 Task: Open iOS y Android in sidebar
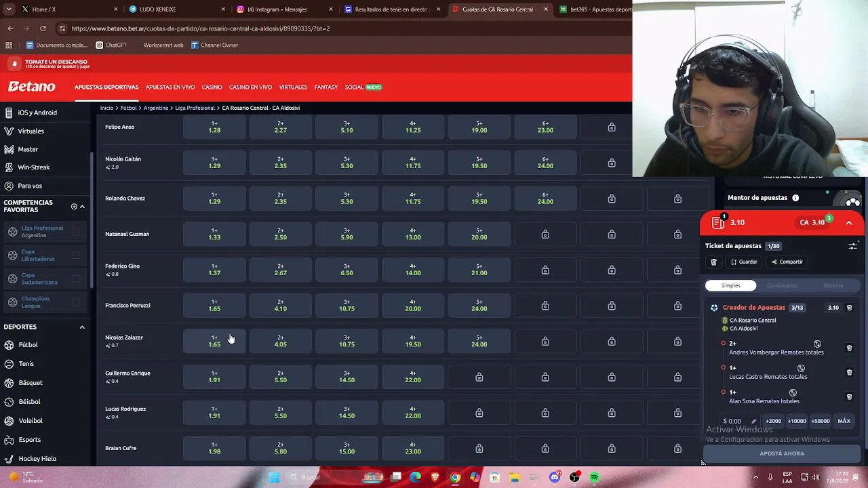37,113
